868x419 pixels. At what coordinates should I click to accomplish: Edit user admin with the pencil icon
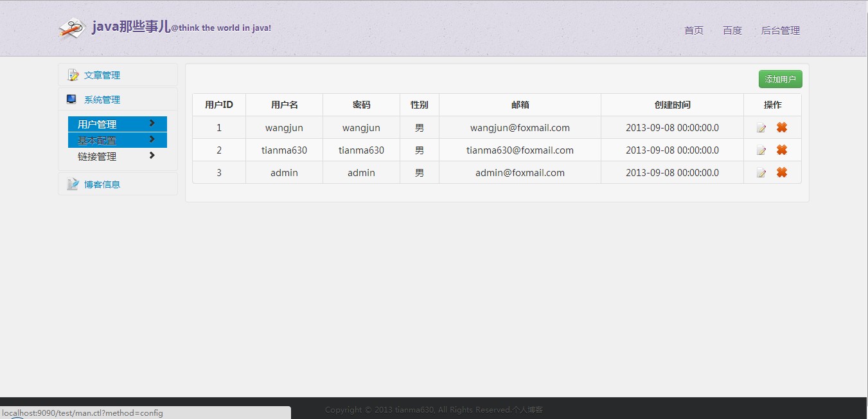point(761,173)
